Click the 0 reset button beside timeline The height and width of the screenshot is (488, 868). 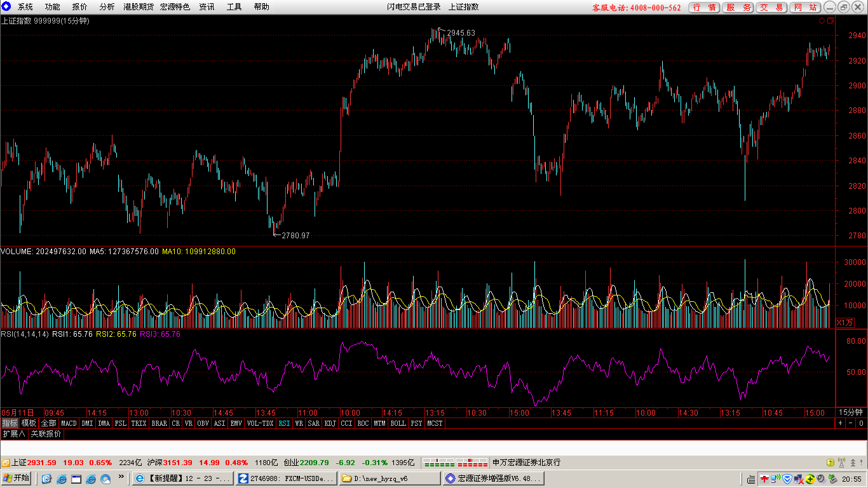tap(861, 423)
